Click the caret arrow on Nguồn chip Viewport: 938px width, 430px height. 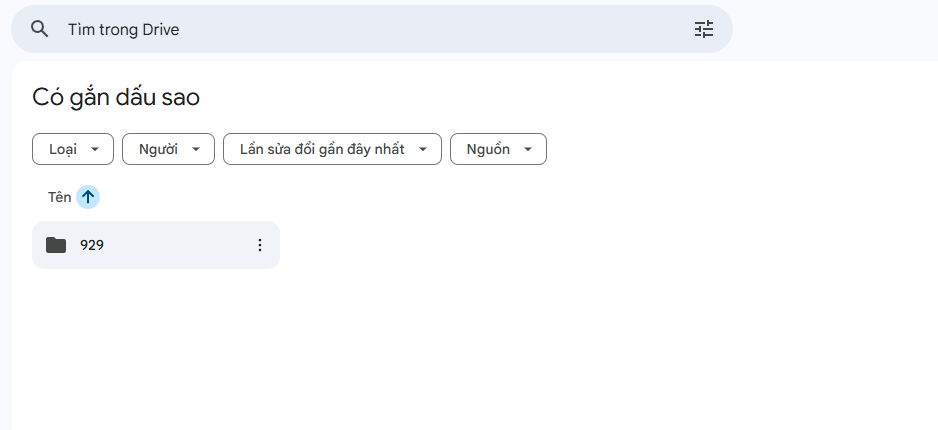pyautogui.click(x=528, y=149)
